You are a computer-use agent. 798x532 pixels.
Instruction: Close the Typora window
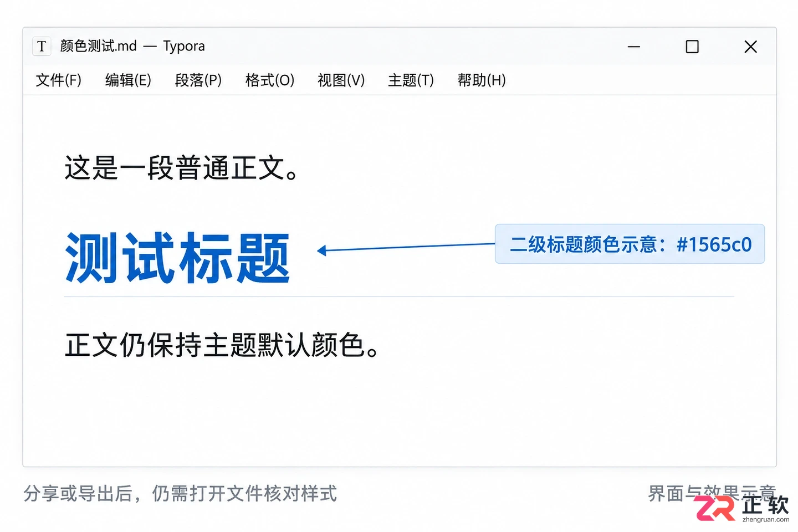tap(750, 47)
